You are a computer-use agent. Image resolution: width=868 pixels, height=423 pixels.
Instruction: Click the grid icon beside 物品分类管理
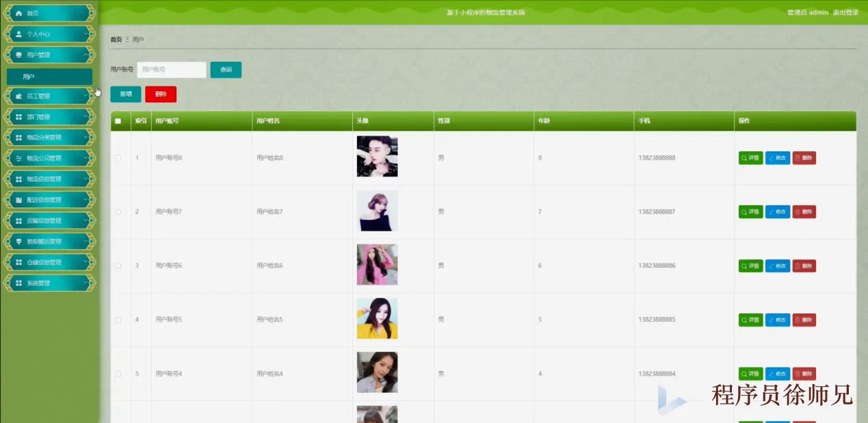tap(19, 138)
